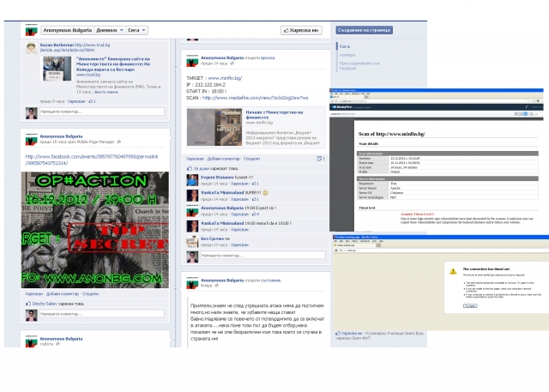Expand the Дневник dropdown
Image resolution: width=549 pixels, height=392 pixels.
pyautogui.click(x=110, y=30)
